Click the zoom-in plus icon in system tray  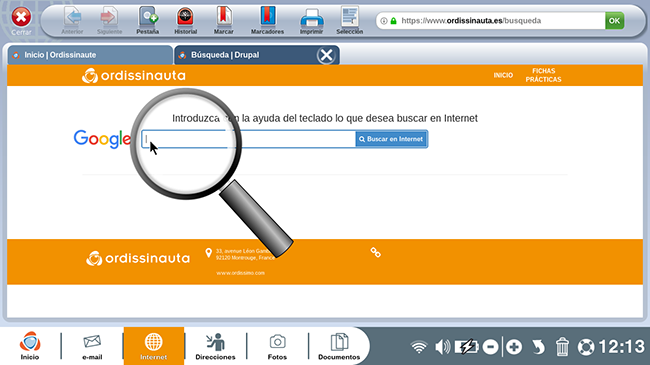click(x=514, y=347)
